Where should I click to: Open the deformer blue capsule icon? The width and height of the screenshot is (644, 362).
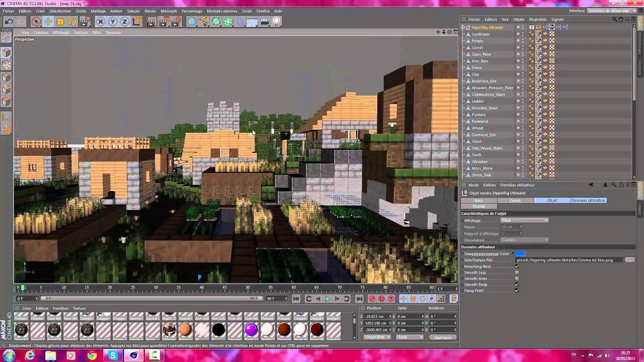pyautogui.click(x=240, y=21)
